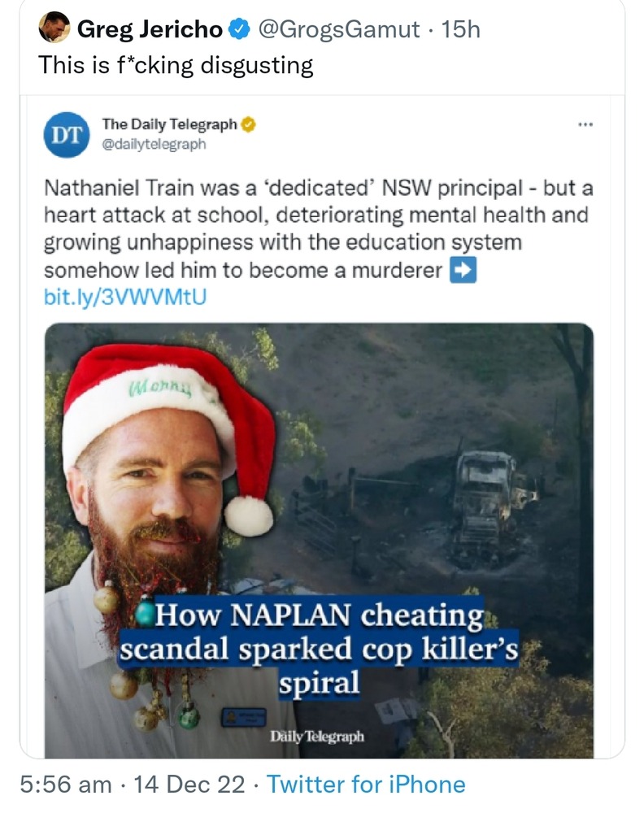The height and width of the screenshot is (813, 644).
Task: Click the 15h relative timestamp
Action: pos(460,30)
